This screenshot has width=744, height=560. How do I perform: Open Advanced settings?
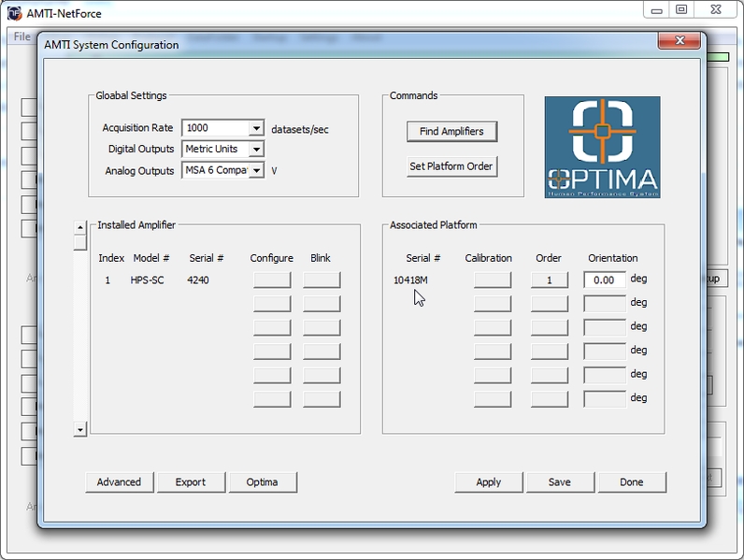[119, 482]
